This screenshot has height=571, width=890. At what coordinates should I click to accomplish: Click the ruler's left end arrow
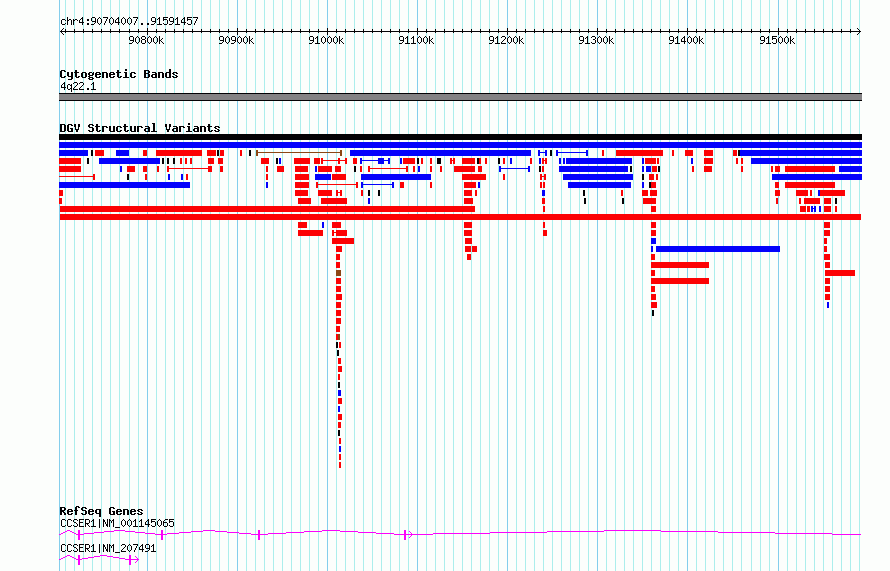62,31
